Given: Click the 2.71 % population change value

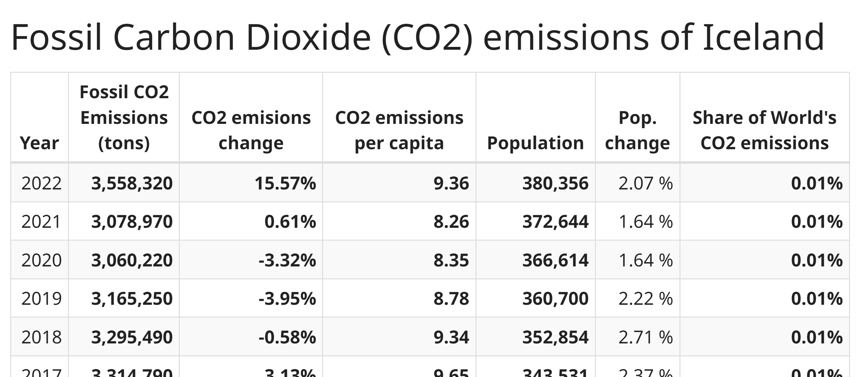Looking at the screenshot, I should coord(645,337).
